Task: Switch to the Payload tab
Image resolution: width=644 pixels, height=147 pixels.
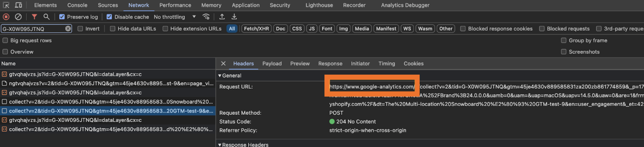Action: [272, 63]
